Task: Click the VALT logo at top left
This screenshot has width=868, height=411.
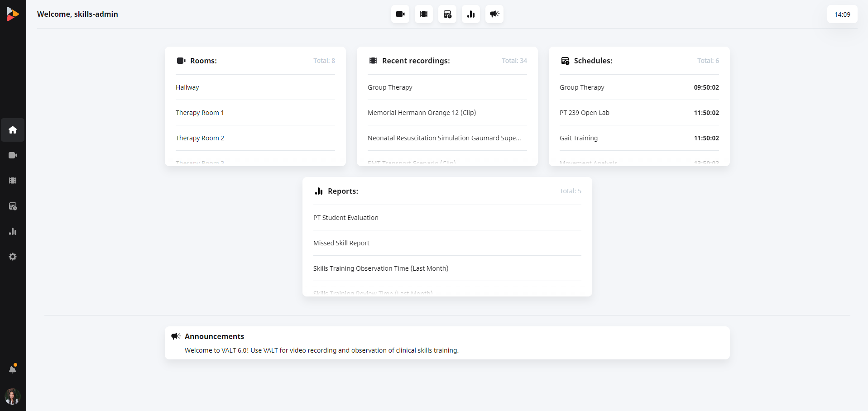Action: [x=13, y=14]
